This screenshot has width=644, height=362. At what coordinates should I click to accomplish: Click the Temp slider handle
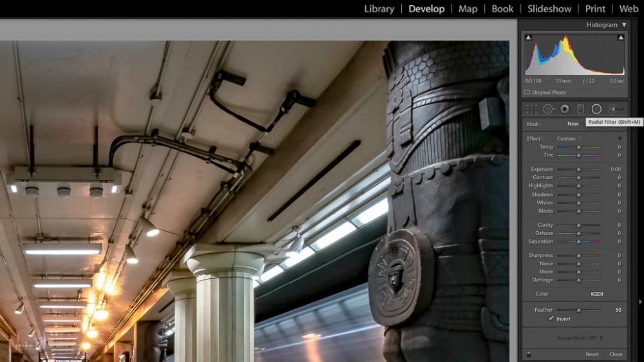coord(579,147)
